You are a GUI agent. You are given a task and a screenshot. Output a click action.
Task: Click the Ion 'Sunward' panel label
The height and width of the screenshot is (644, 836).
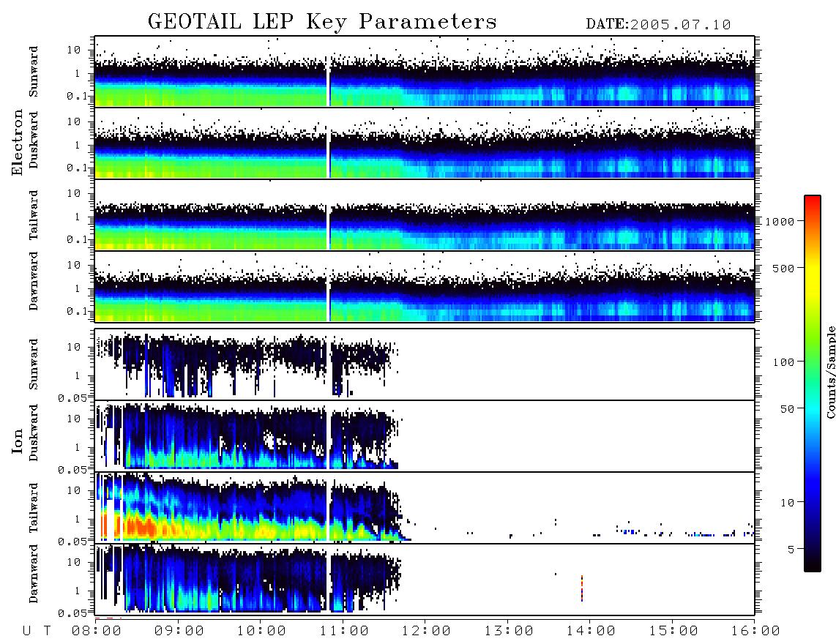pyautogui.click(x=34, y=364)
